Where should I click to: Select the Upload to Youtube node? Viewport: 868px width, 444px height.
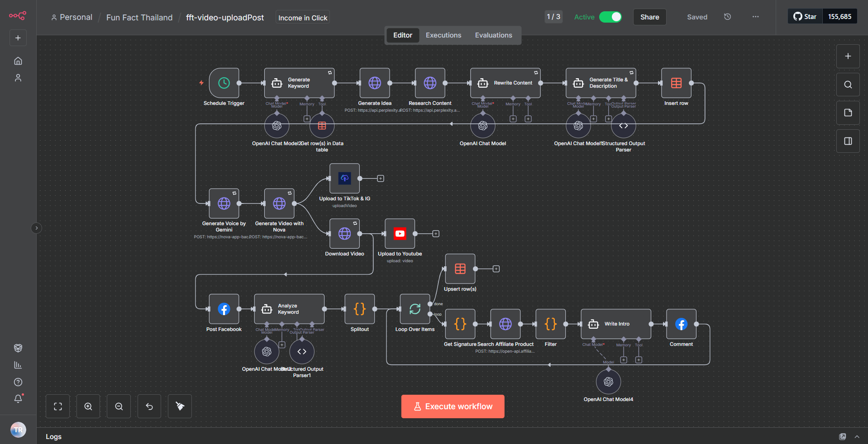click(400, 234)
